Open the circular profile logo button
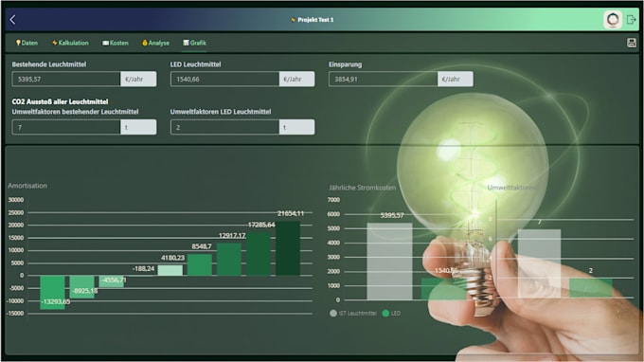644x362 pixels. [x=613, y=19]
